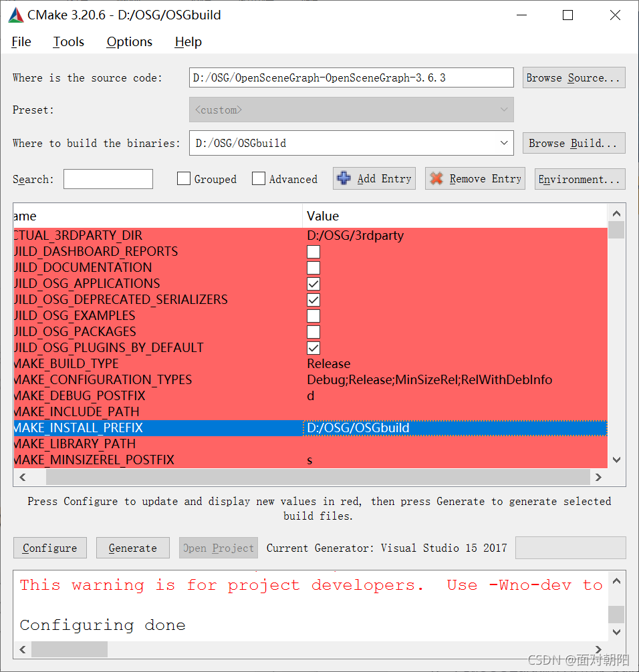Open the File menu
639x672 pixels.
click(x=21, y=41)
